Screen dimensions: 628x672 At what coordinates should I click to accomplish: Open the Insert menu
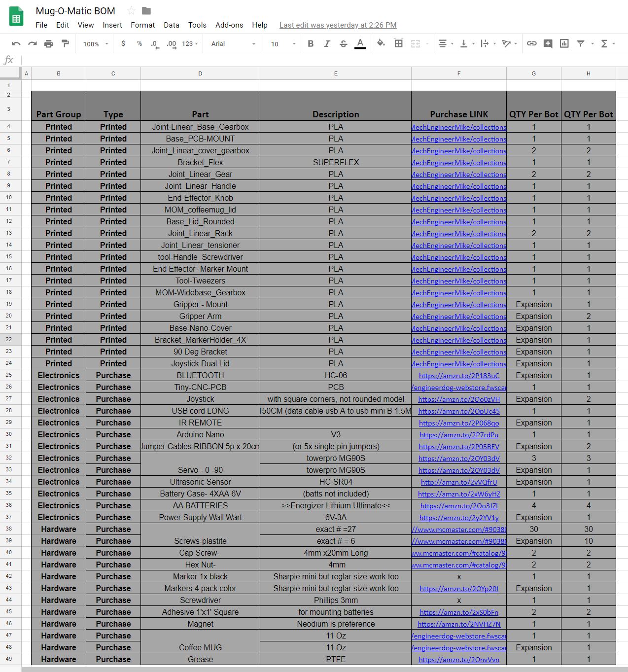coord(112,25)
